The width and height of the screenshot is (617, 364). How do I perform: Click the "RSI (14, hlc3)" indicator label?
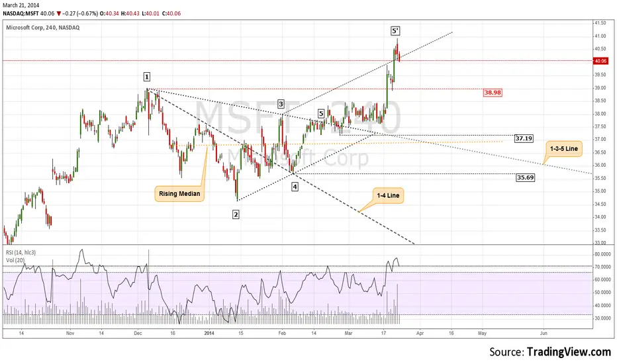[21, 252]
